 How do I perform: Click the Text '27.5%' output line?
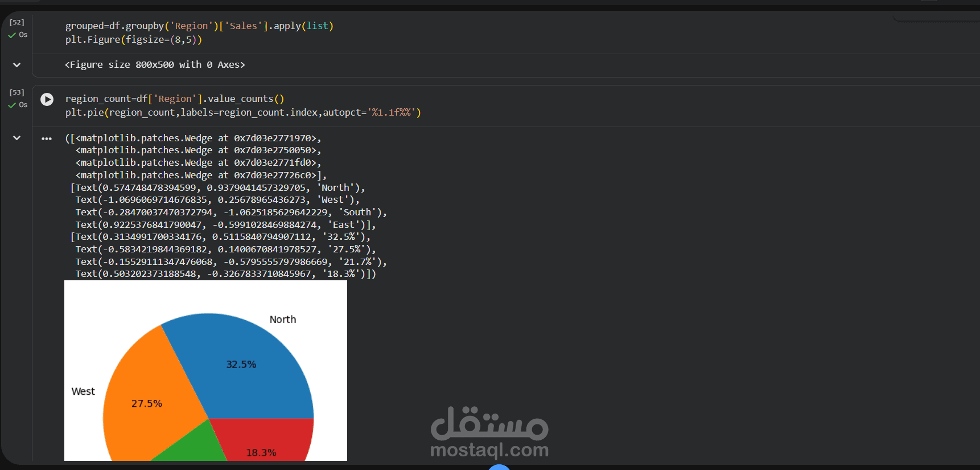coord(226,250)
